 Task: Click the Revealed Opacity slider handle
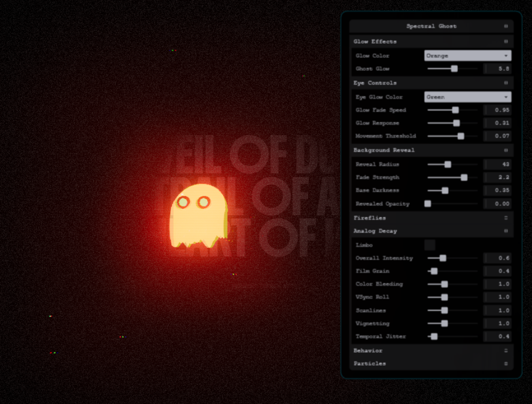[428, 204]
